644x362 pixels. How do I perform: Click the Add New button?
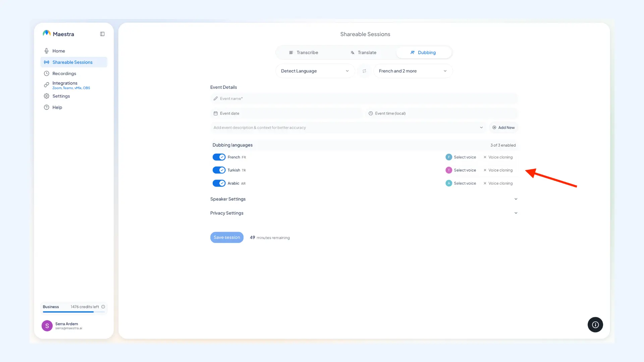tap(503, 127)
